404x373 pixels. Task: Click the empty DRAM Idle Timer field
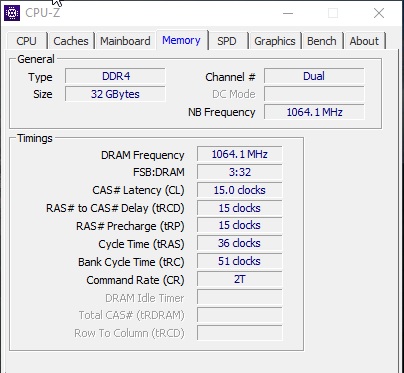click(x=239, y=297)
